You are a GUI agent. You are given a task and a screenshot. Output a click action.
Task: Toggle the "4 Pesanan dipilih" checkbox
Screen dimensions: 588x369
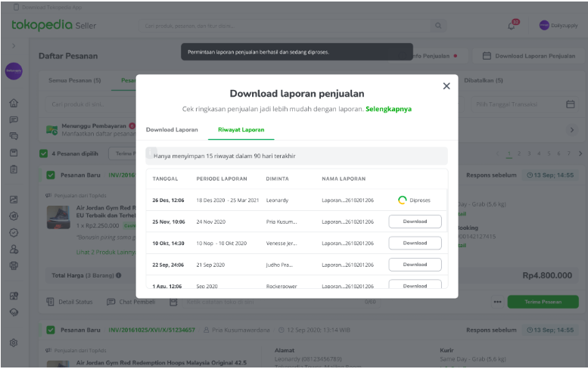click(x=44, y=154)
